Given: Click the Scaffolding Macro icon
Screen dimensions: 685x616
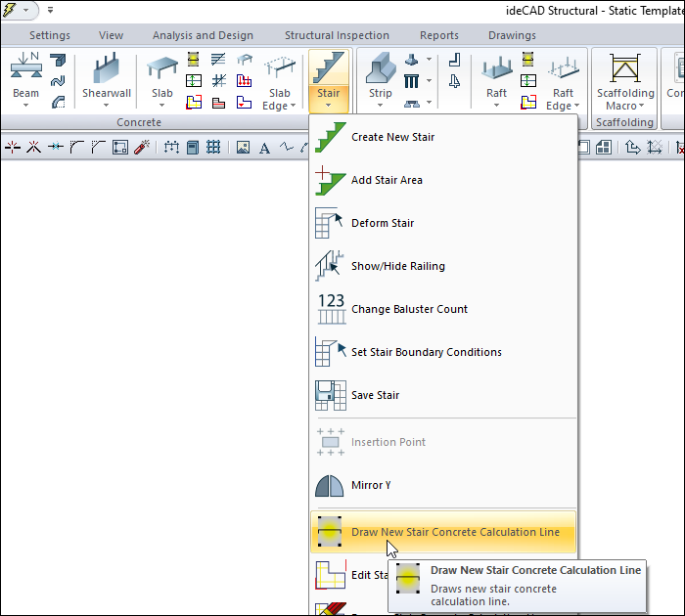Looking at the screenshot, I should [x=625, y=68].
